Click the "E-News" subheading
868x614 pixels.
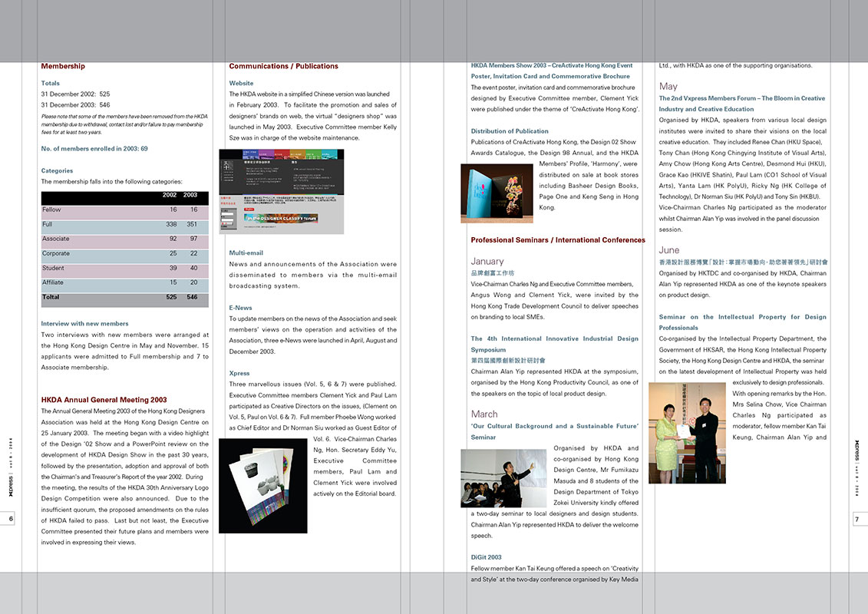240,307
